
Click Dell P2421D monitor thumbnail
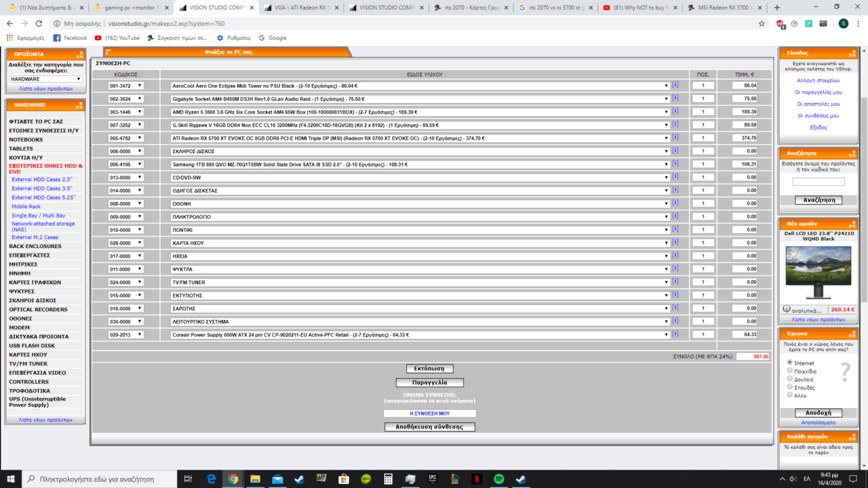(x=818, y=272)
